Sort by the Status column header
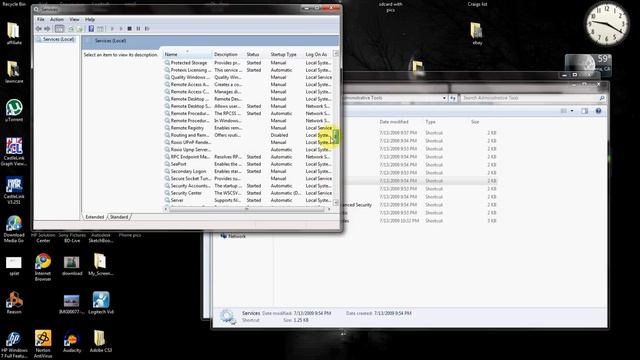This screenshot has height=360, width=640. [x=256, y=54]
